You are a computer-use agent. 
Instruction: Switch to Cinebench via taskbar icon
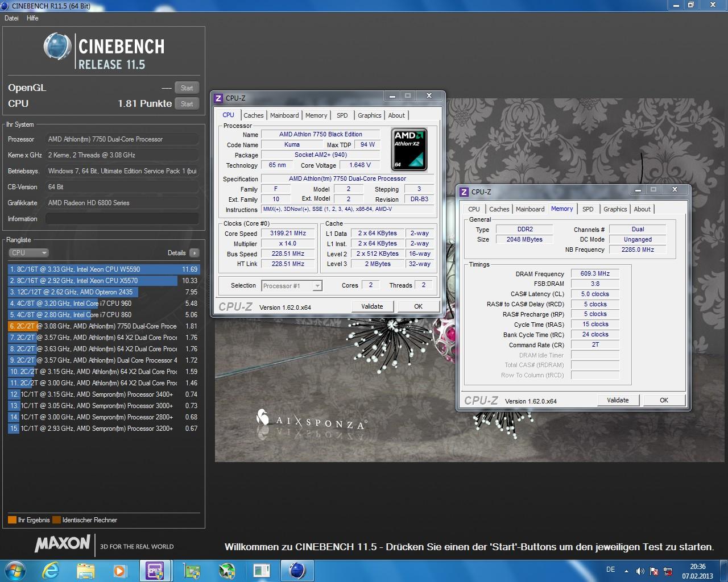297,570
